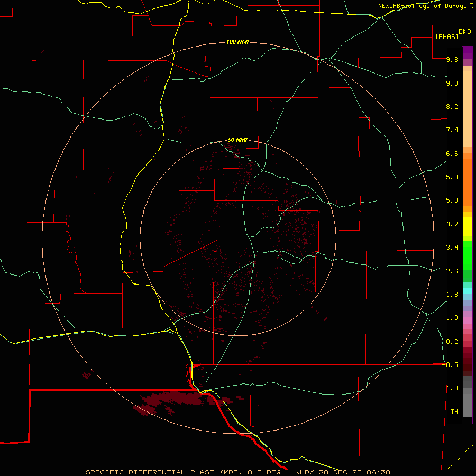The image size is (476, 476).
Task: Click the bright green band in color bar
Action: point(467,255)
